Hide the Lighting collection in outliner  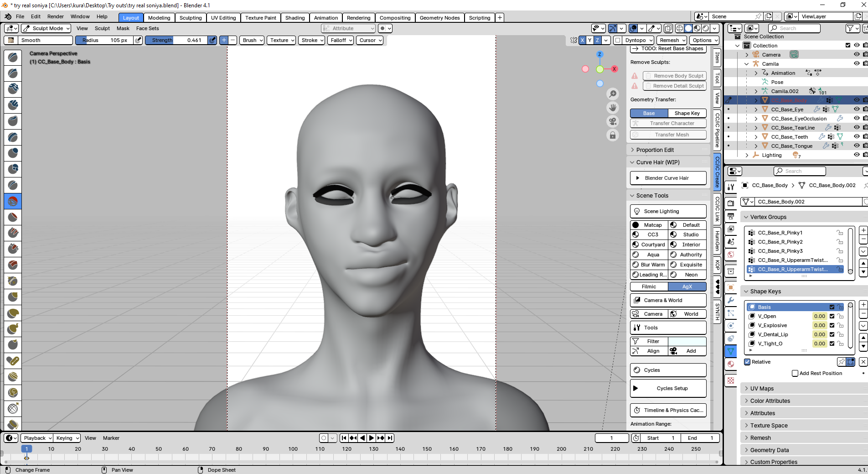pos(857,155)
